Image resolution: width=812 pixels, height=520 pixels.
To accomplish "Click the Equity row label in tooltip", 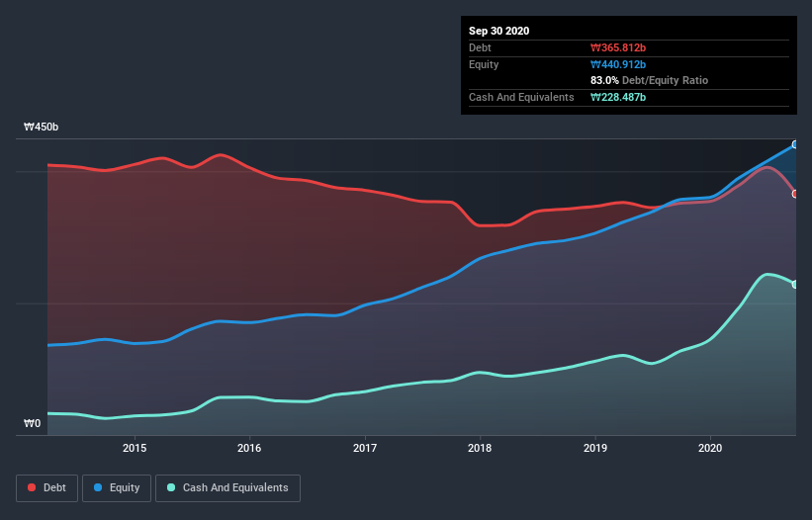I will pos(484,64).
